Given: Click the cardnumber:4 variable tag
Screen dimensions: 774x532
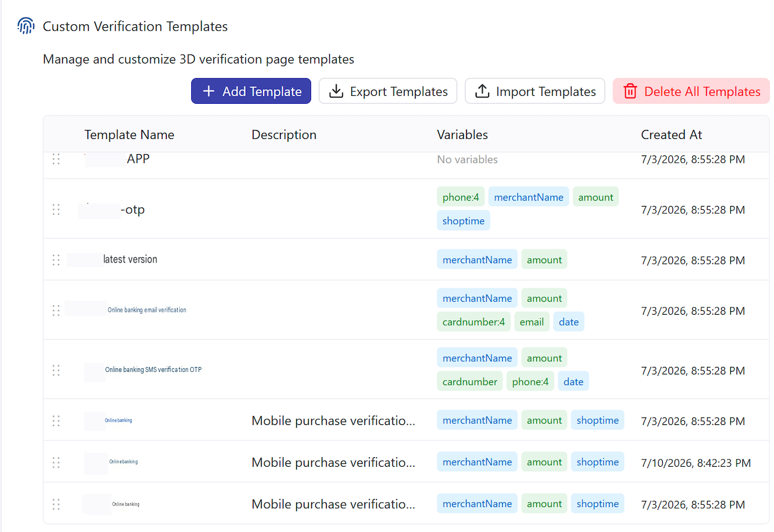Looking at the screenshot, I should 473,322.
